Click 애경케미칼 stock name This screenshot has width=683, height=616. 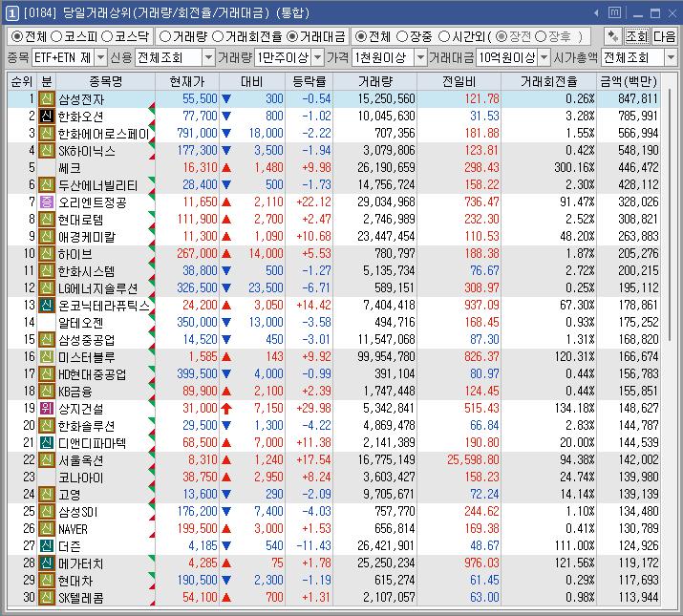pyautogui.click(x=87, y=237)
